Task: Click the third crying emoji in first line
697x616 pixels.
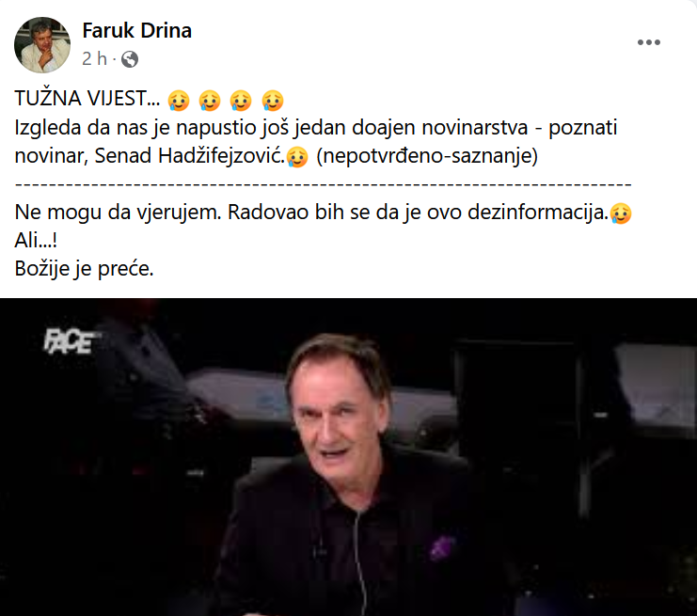Action: click(241, 100)
